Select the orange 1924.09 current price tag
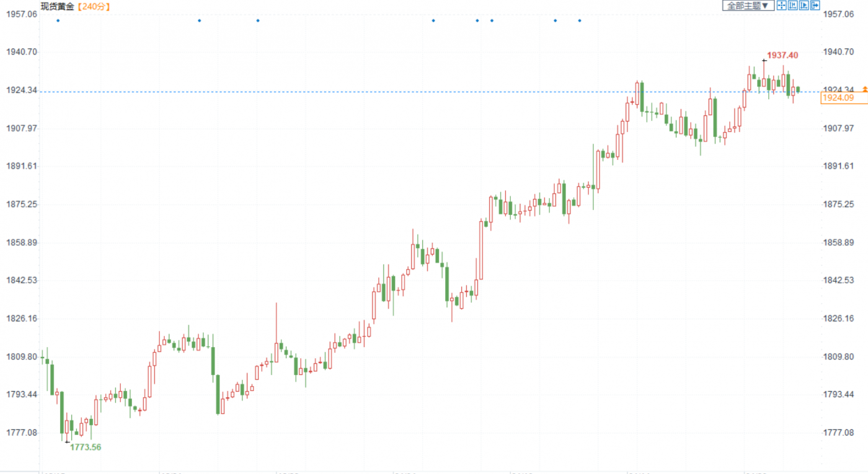Screen dimensions: 868x474 tap(837, 97)
